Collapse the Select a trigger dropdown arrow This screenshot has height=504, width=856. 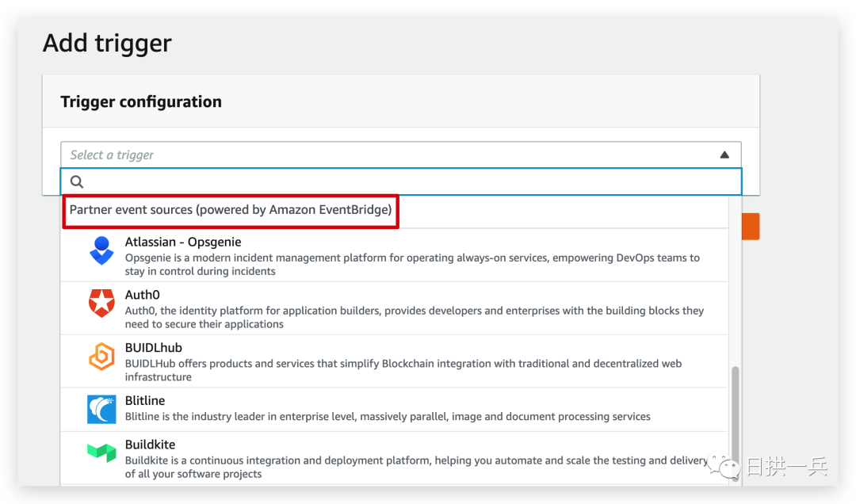point(724,155)
